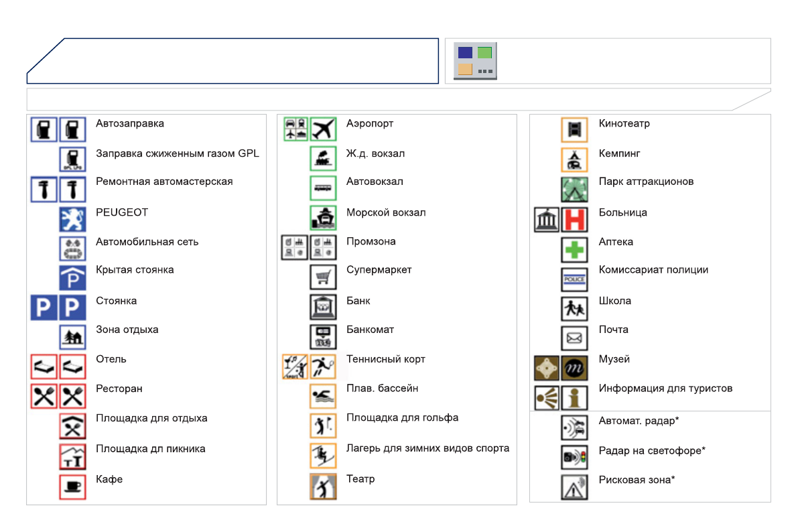Image resolution: width=798 pixels, height=532 pixels.
Task: Click the colored squares map legend icon
Action: 475,61
